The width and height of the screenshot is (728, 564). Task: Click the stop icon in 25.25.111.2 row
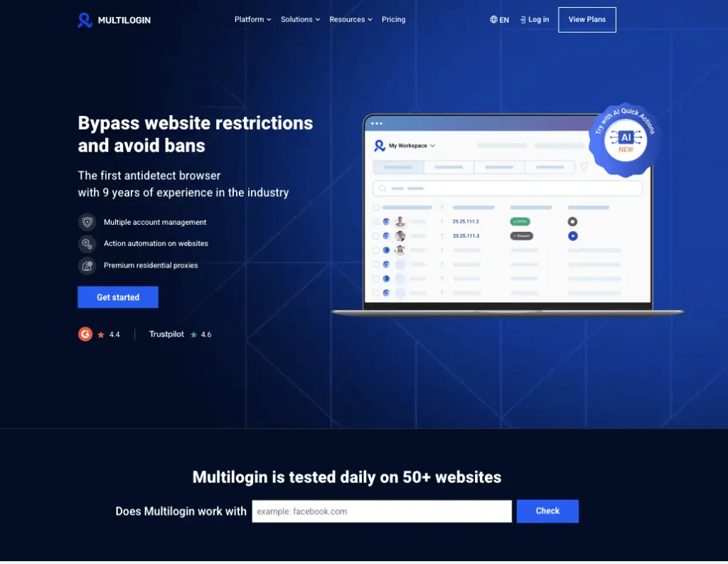click(x=572, y=222)
